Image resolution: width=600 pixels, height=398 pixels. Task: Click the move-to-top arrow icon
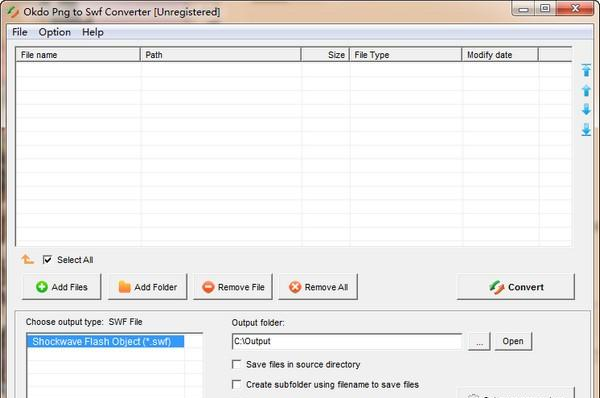(x=586, y=70)
